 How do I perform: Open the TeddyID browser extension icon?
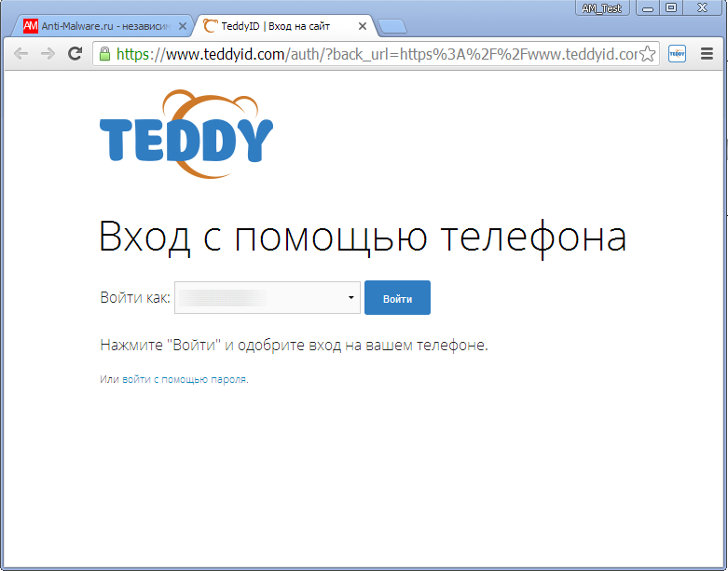677,54
